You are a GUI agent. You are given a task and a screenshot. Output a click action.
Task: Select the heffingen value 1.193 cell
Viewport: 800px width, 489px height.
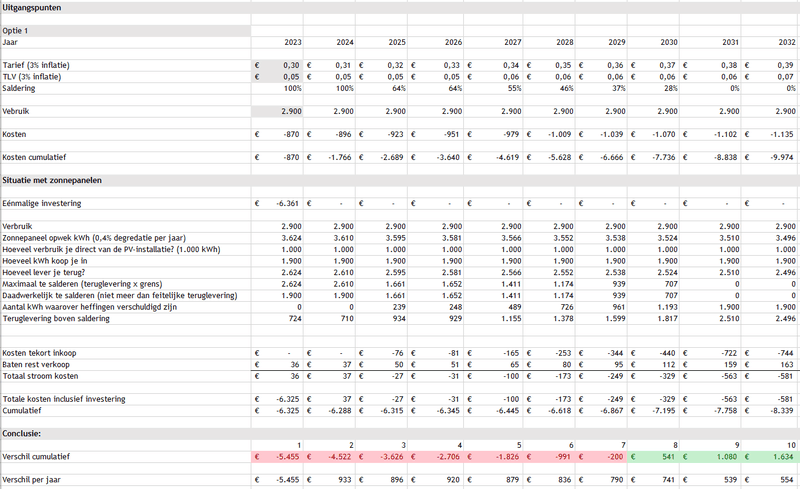click(x=653, y=307)
